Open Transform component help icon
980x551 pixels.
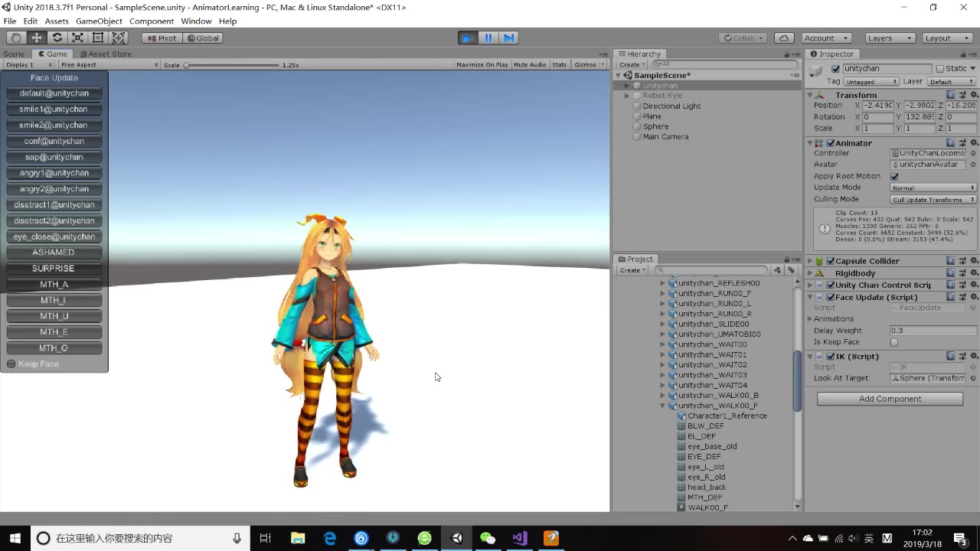952,95
